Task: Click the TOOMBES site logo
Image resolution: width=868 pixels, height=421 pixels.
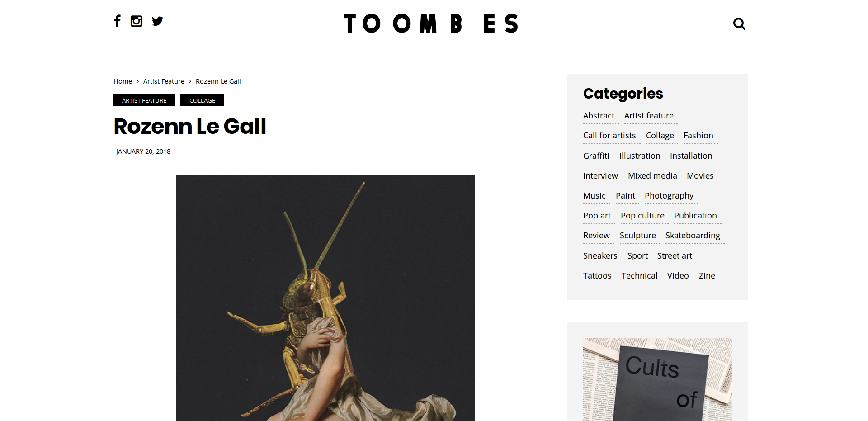Action: [x=431, y=24]
